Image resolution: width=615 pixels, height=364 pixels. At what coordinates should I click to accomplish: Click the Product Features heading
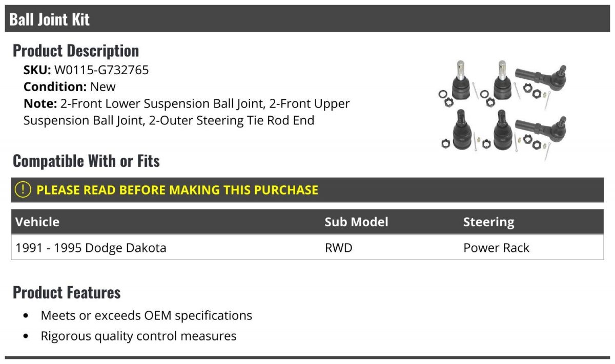[x=67, y=292]
